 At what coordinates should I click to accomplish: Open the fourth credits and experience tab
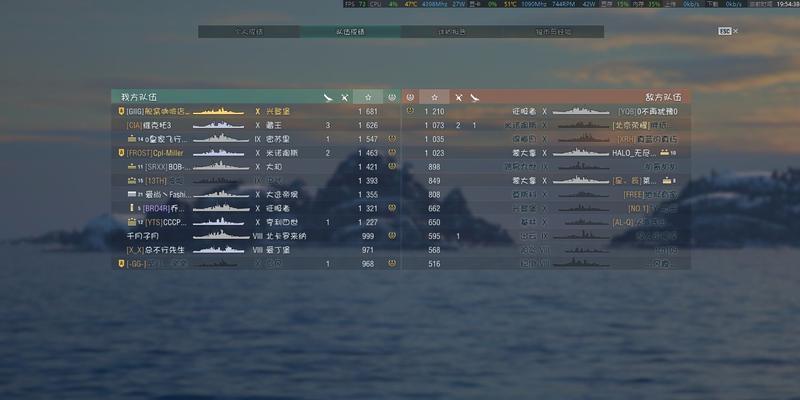[x=553, y=32]
